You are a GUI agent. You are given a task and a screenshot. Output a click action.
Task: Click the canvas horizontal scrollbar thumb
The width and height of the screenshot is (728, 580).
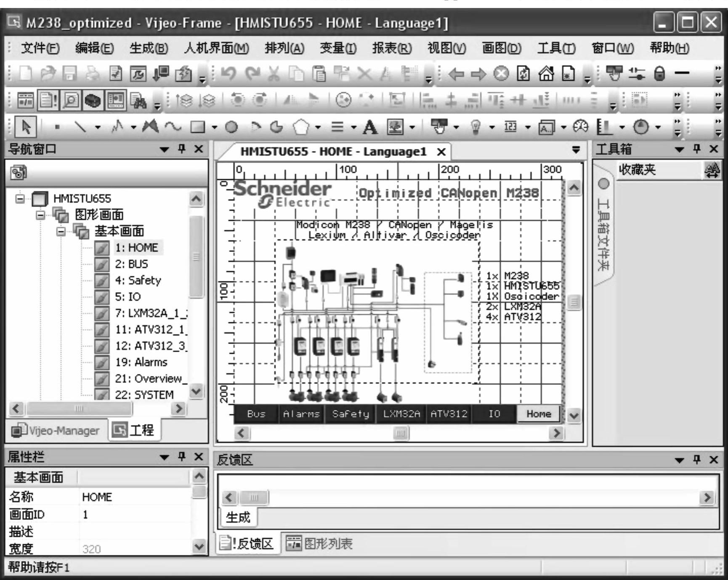pos(401,433)
